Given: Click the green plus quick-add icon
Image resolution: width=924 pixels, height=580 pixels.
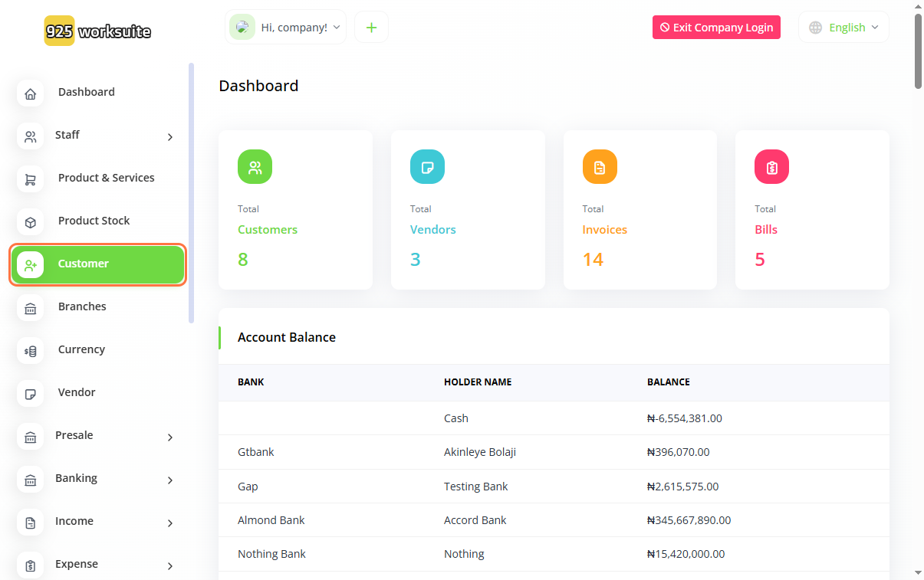Looking at the screenshot, I should pyautogui.click(x=371, y=28).
